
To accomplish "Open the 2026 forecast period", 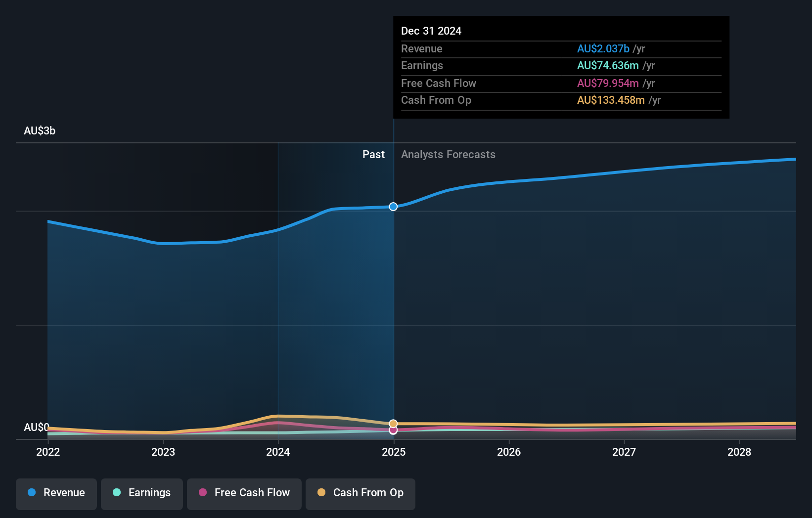I will coord(509,452).
